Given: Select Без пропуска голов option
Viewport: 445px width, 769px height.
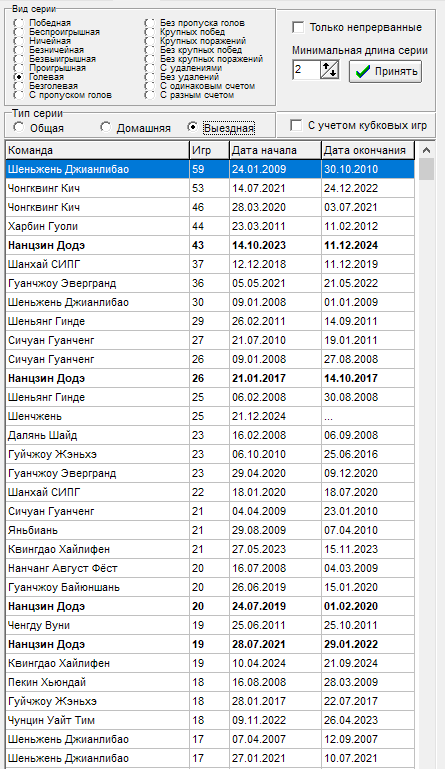Looking at the screenshot, I should click(x=150, y=23).
